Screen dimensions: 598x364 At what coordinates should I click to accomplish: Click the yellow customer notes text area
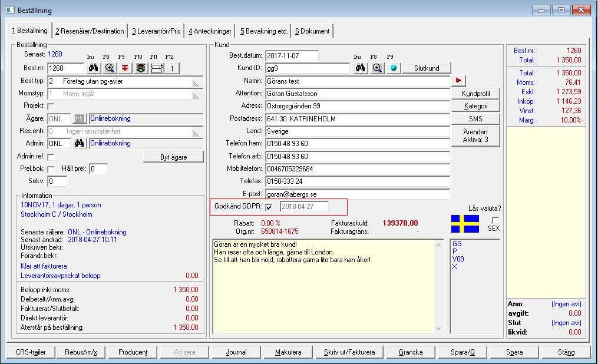point(323,287)
